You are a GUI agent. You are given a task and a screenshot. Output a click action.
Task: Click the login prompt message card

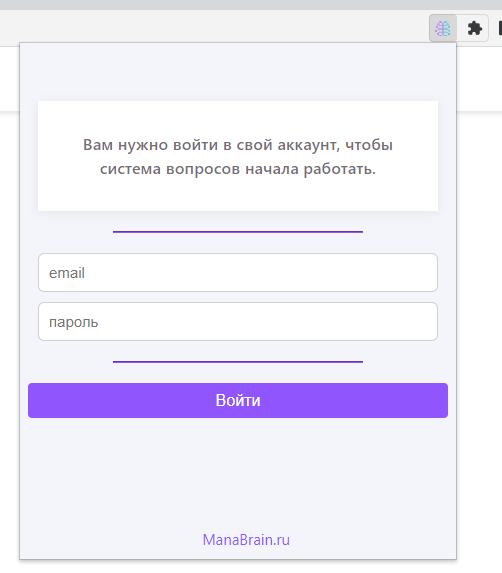(238, 156)
